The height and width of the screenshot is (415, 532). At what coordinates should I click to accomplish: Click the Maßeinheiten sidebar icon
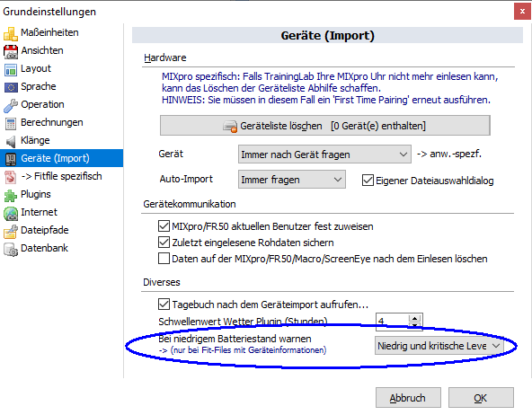pos(11,33)
